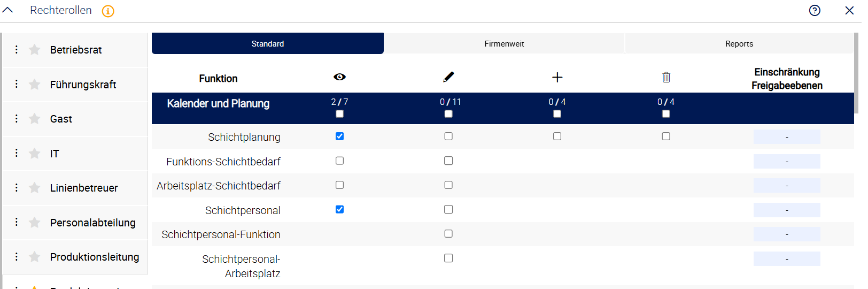This screenshot has height=289, width=868.
Task: Enable edit permission for Schichtpersonal
Action: point(448,210)
